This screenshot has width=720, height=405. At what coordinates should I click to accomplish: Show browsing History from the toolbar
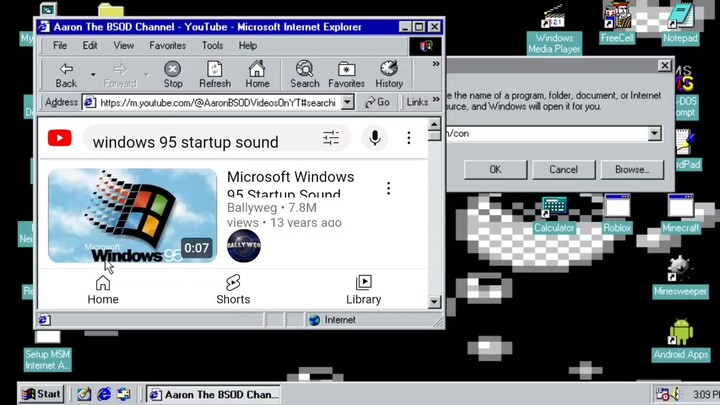[x=389, y=75]
